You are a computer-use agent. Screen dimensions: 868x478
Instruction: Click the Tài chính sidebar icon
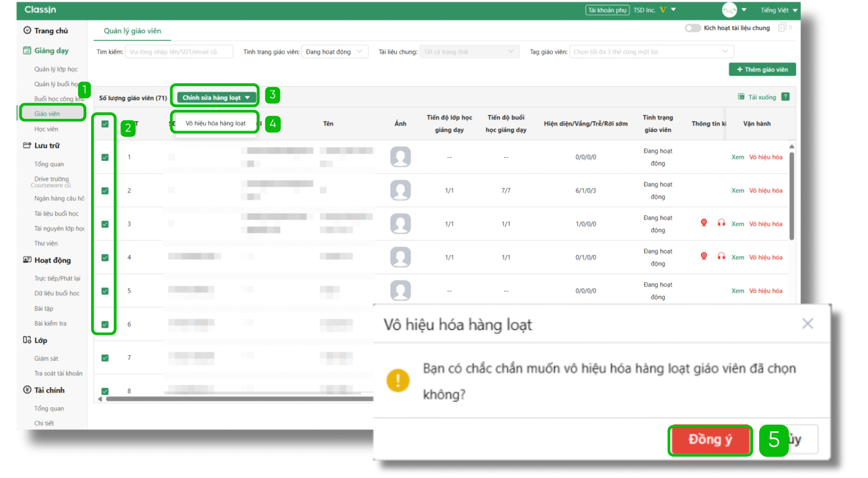pyautogui.click(x=27, y=390)
